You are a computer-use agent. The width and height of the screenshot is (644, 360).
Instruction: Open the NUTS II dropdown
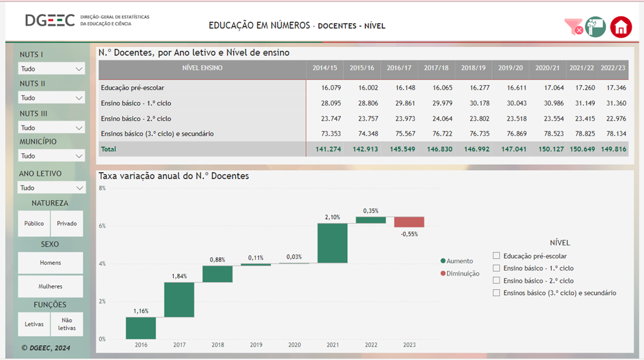coord(52,98)
